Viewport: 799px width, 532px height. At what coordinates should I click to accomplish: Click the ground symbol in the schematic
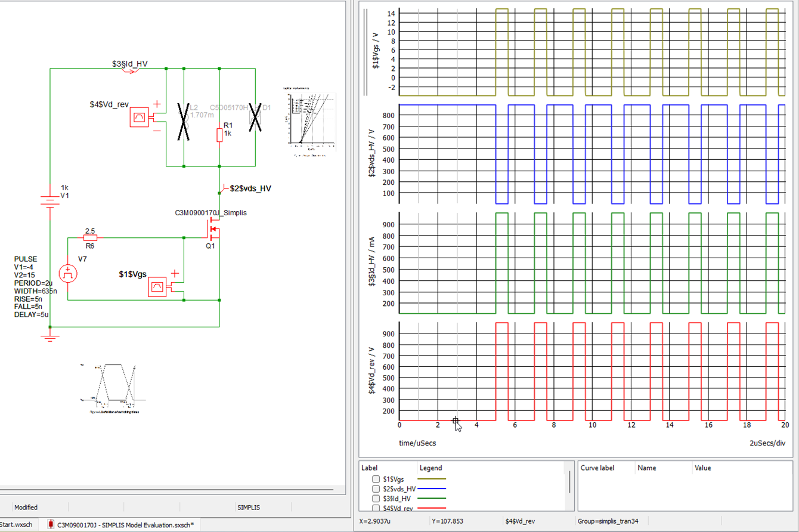coord(50,338)
